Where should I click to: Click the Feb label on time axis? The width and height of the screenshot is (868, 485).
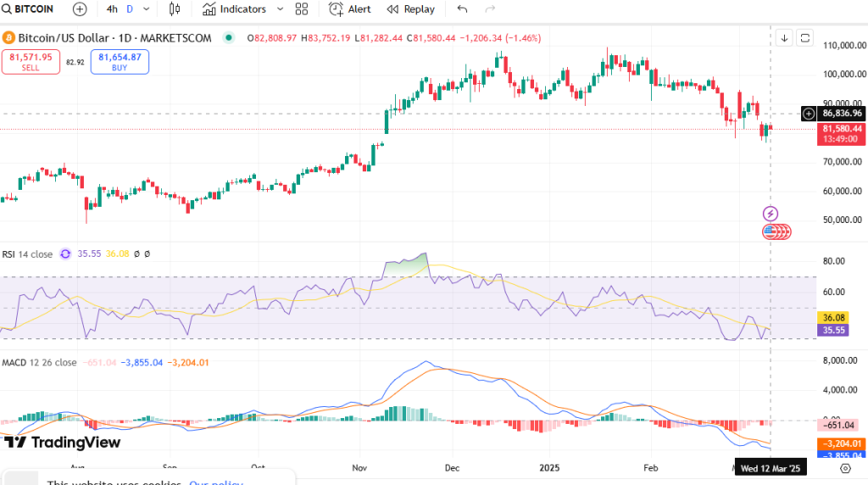(650, 468)
